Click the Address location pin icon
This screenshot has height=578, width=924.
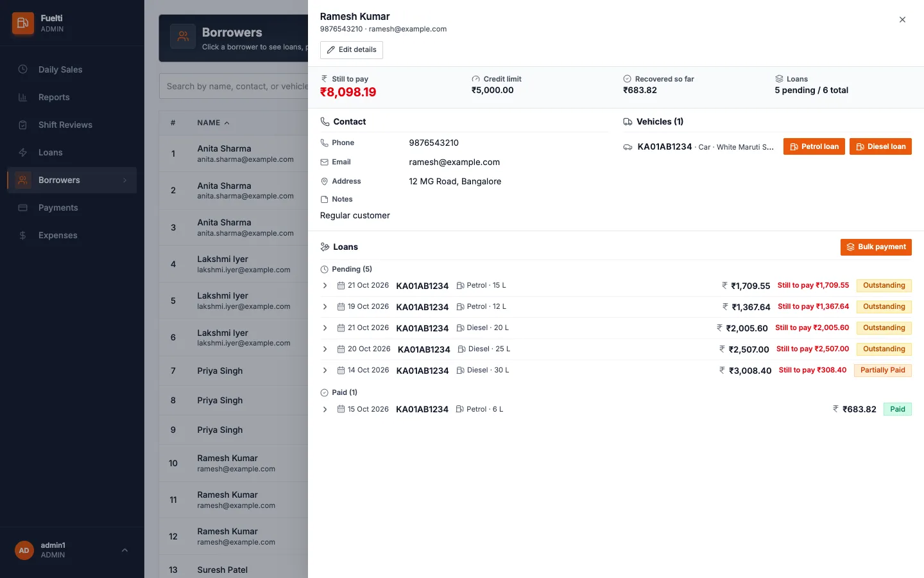[324, 182]
